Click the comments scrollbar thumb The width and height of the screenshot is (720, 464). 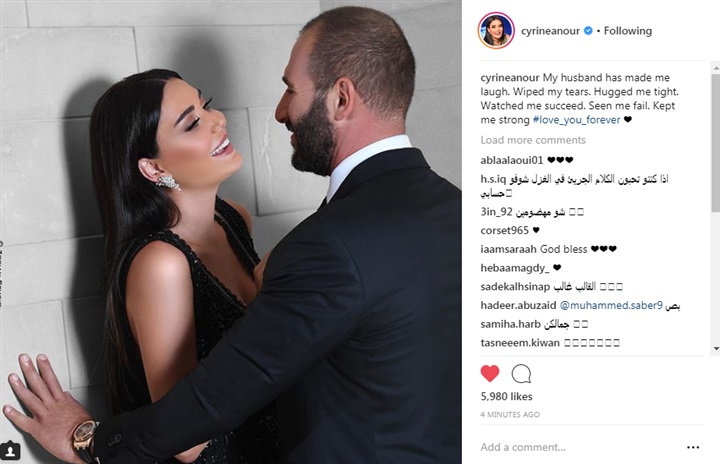point(716,142)
